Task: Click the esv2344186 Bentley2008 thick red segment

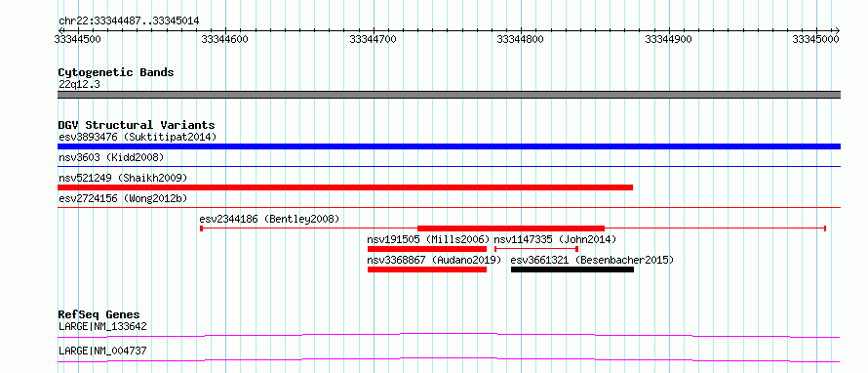Action: coord(511,228)
